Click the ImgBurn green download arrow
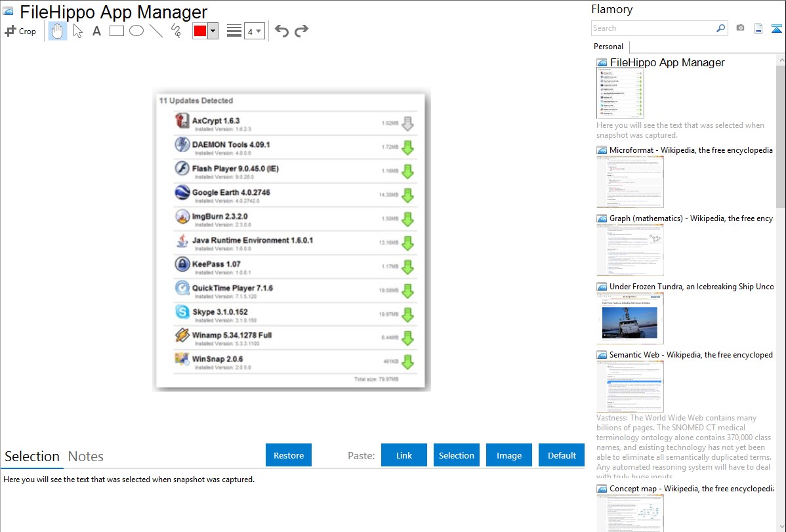This screenshot has width=786, height=532. coord(407,219)
